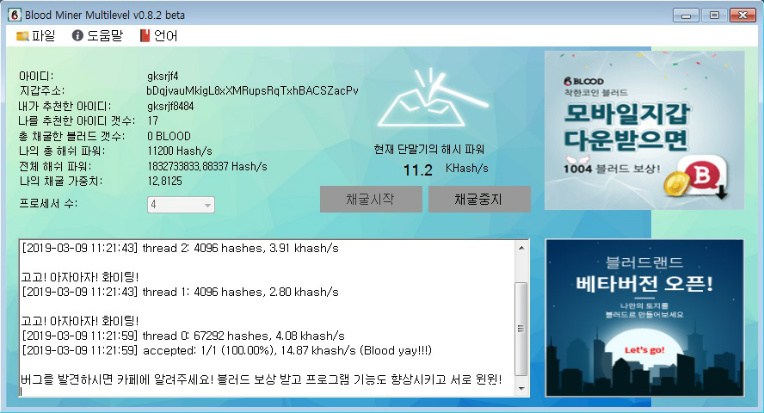
Task: Open the 언어 language menu
Action: point(159,36)
